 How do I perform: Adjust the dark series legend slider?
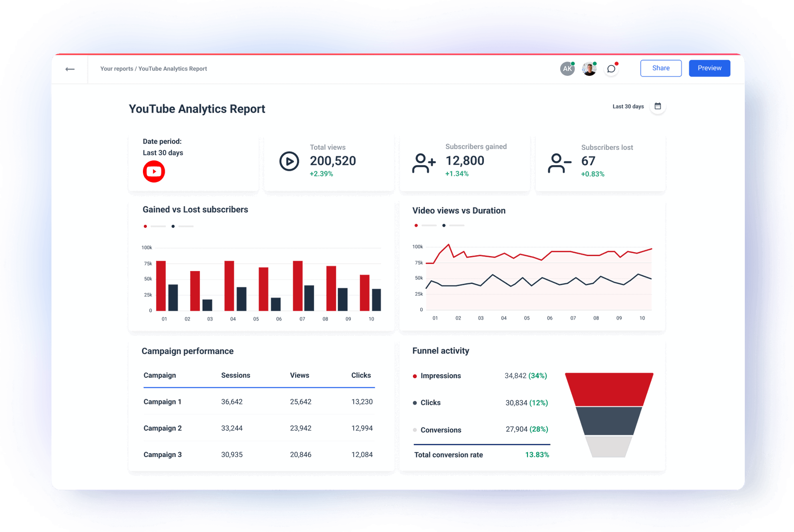pos(185,226)
